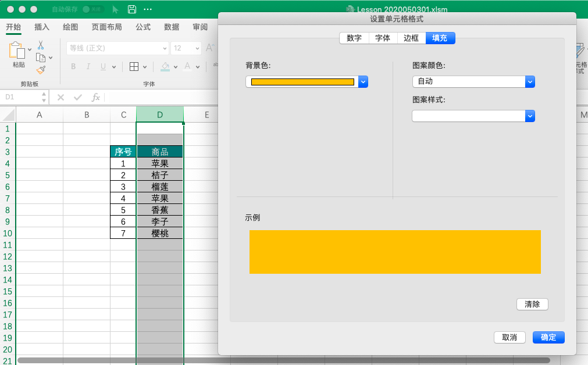The image size is (588, 365).
Task: Click the 商品 header cell
Action: 160,152
